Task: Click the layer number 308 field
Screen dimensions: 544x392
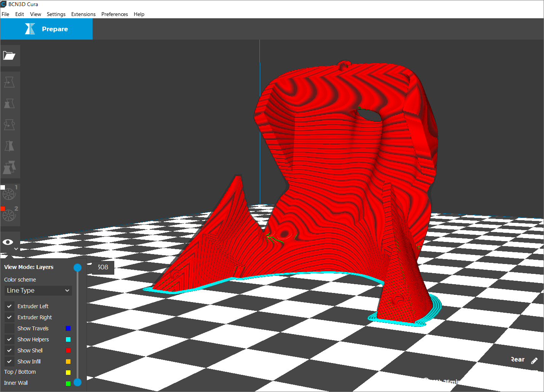Action: click(x=103, y=267)
